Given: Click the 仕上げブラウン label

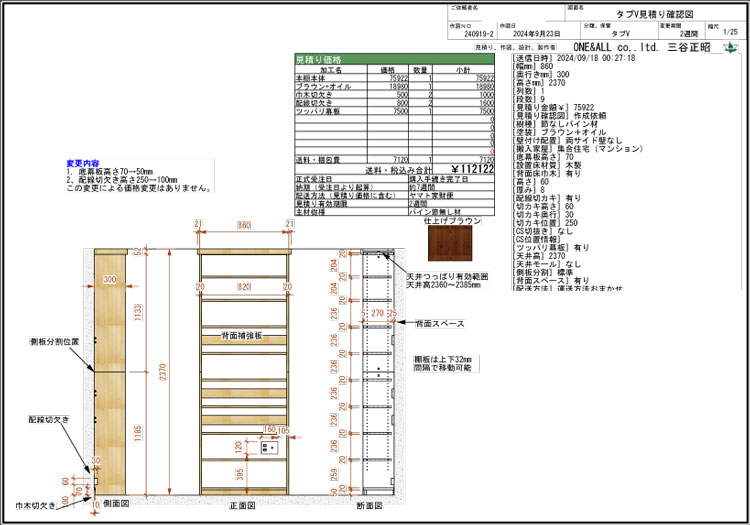Looking at the screenshot, I should [452, 221].
